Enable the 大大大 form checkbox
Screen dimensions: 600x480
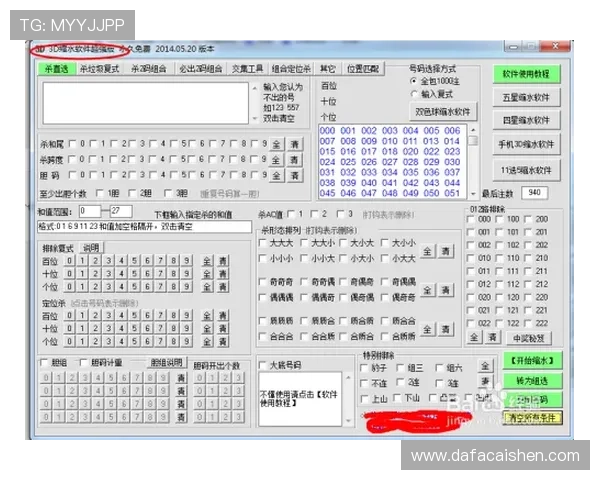262,243
